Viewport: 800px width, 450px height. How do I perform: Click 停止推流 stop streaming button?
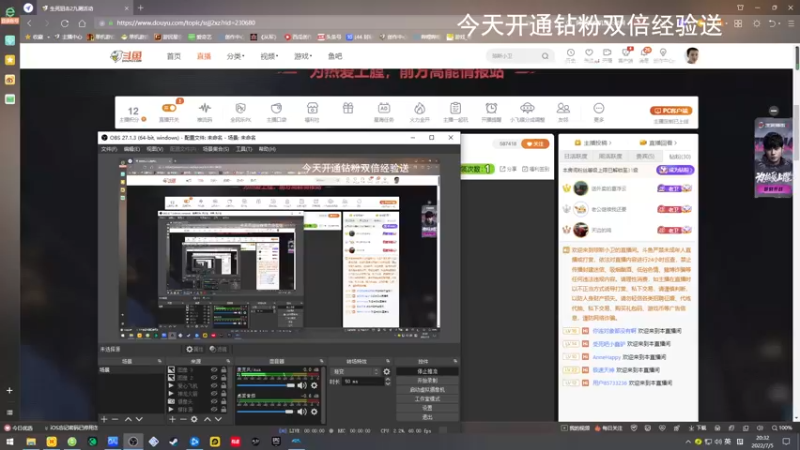427,371
